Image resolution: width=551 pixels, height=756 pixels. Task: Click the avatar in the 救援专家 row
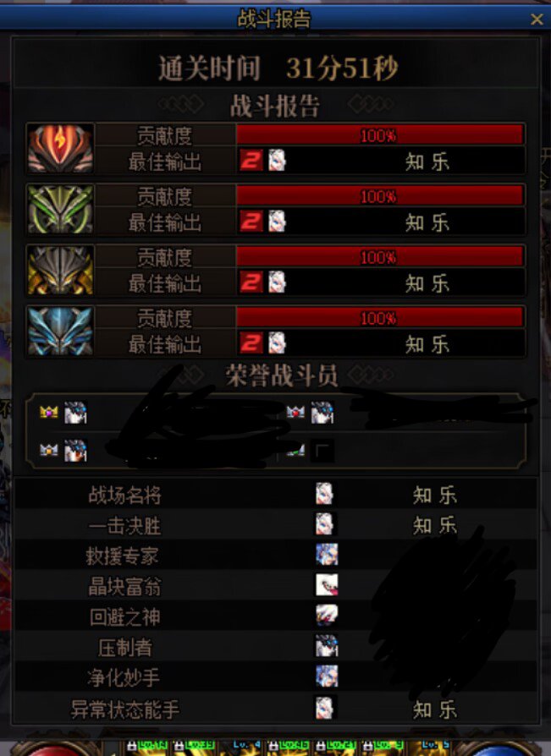coord(327,555)
